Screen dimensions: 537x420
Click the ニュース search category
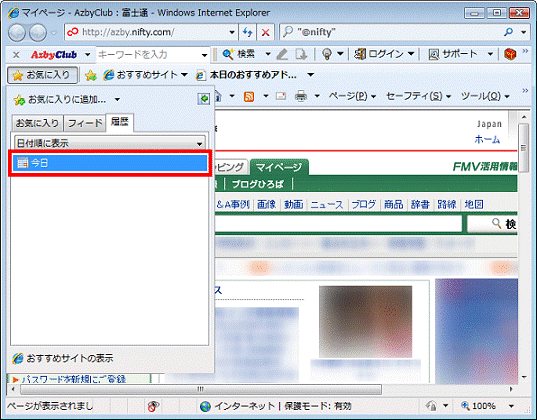tap(326, 205)
